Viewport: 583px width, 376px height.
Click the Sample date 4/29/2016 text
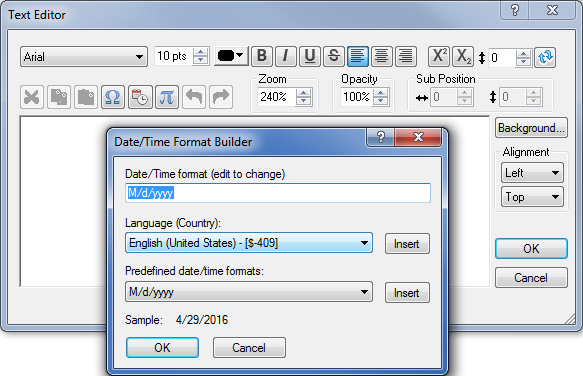tap(202, 320)
